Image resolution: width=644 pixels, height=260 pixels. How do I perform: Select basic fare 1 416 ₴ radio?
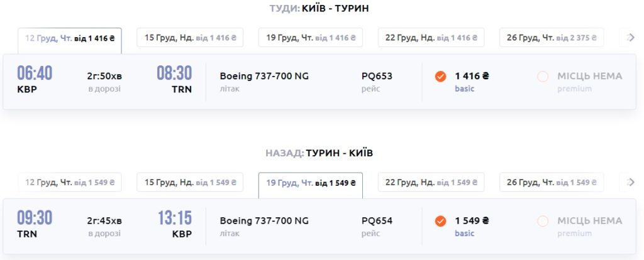pyautogui.click(x=441, y=77)
